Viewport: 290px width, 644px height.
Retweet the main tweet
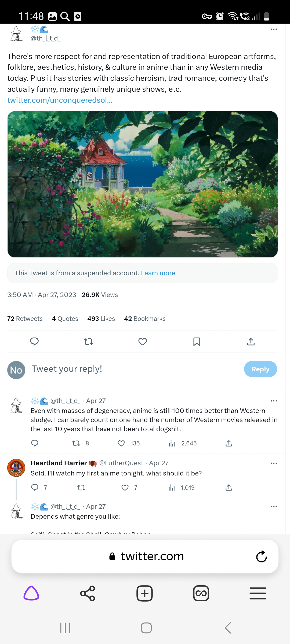coord(88,342)
